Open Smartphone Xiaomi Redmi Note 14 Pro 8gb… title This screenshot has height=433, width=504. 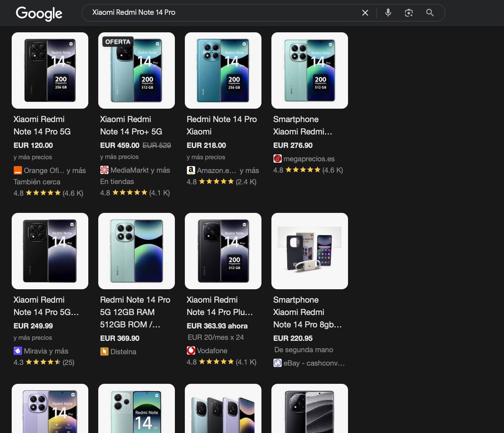click(x=307, y=312)
